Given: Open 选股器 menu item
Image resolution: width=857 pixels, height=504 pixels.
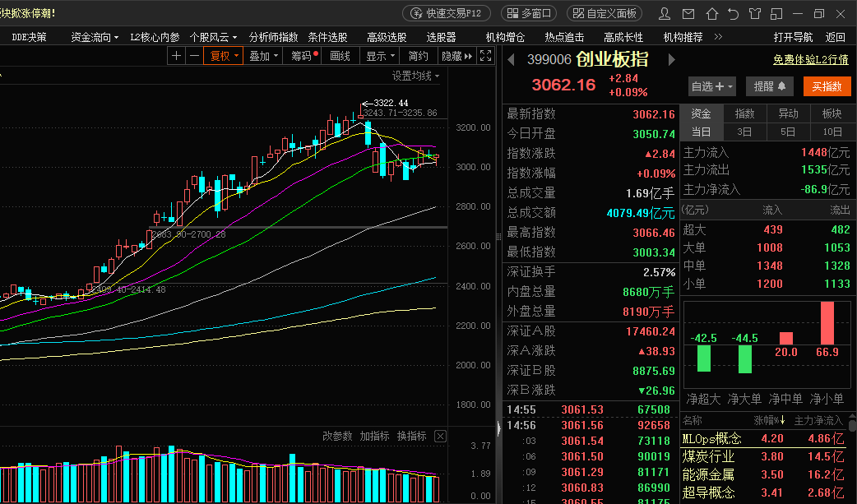Looking at the screenshot, I should (441, 37).
